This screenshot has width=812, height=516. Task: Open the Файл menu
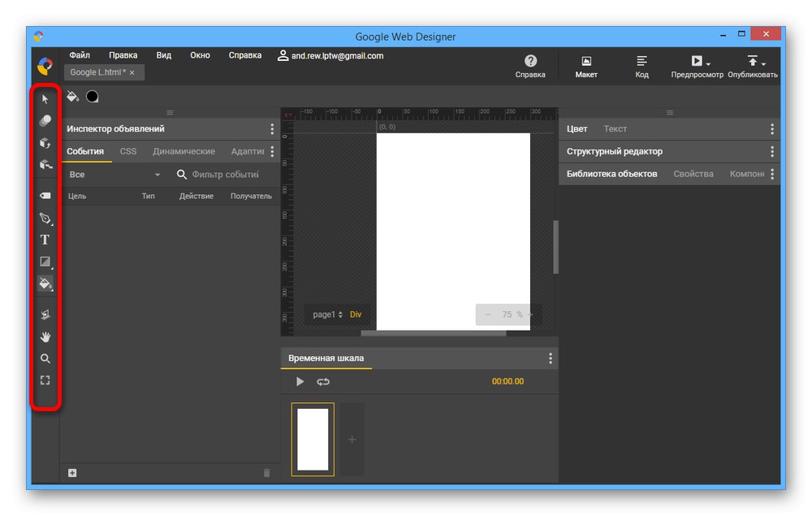point(80,55)
